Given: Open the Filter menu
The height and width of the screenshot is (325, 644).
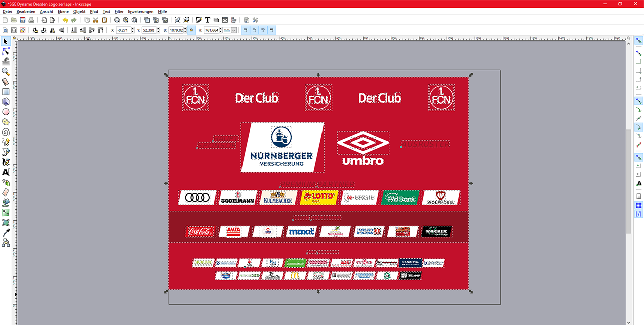Looking at the screenshot, I should pyautogui.click(x=119, y=11).
